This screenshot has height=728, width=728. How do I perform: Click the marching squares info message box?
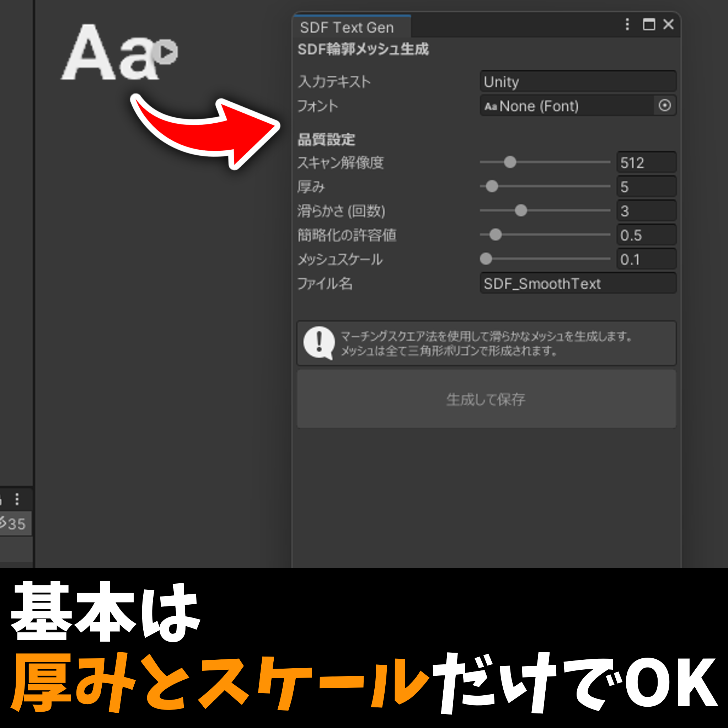click(486, 343)
